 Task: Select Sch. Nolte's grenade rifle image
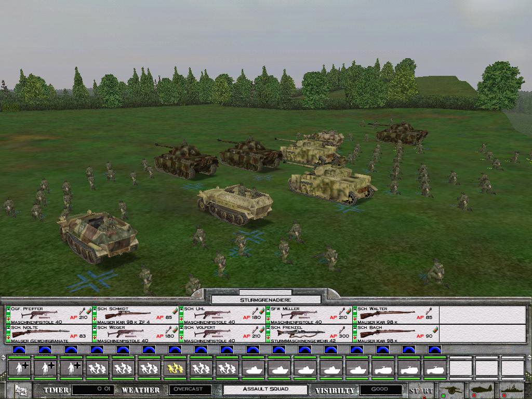[40, 333]
